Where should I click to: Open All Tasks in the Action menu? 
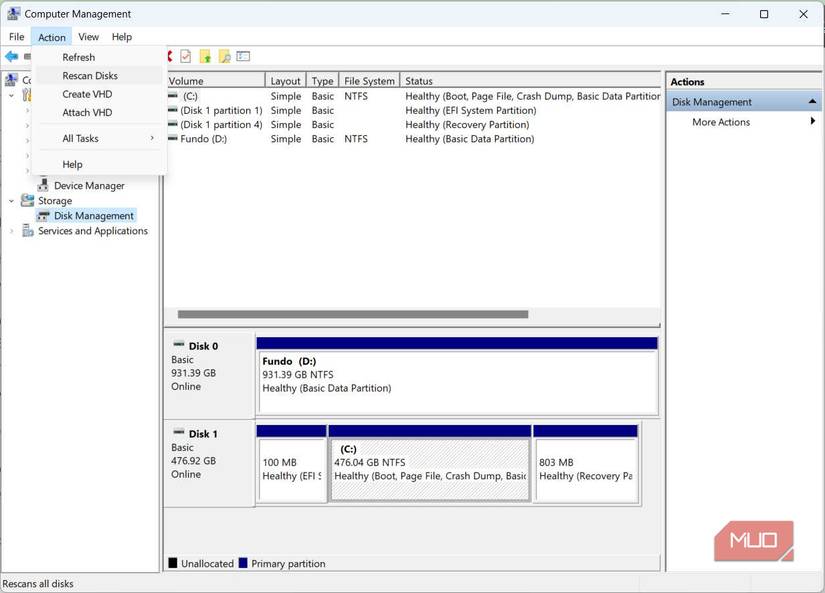pos(99,138)
